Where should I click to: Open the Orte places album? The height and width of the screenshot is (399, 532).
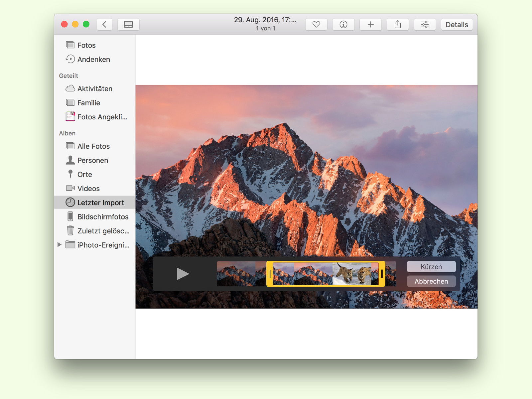(x=95, y=174)
